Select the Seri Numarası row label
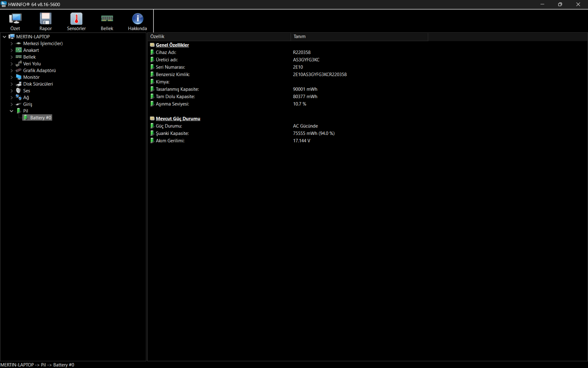 point(170,67)
